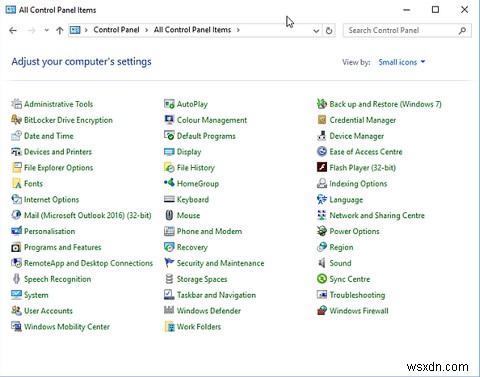This screenshot has height=377, width=480.
Task: Click the Default Programs icon
Action: tap(169, 136)
